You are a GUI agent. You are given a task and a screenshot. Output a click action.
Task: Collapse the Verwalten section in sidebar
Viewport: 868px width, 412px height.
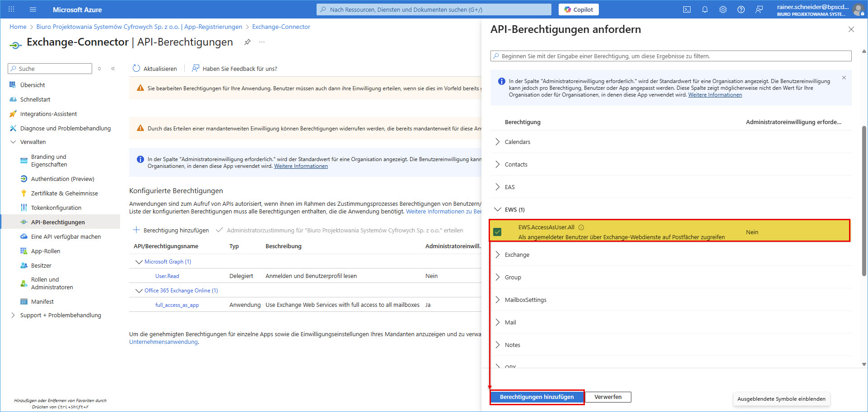(13, 142)
